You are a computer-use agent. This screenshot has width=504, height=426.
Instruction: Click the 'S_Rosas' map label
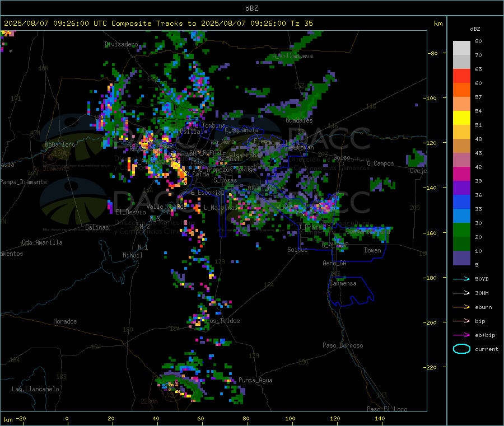point(225,181)
